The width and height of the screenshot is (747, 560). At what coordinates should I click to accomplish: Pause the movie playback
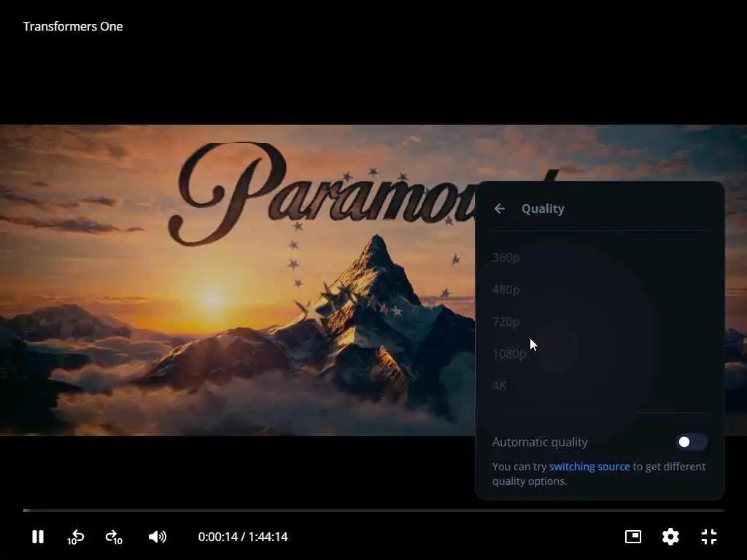(x=38, y=537)
